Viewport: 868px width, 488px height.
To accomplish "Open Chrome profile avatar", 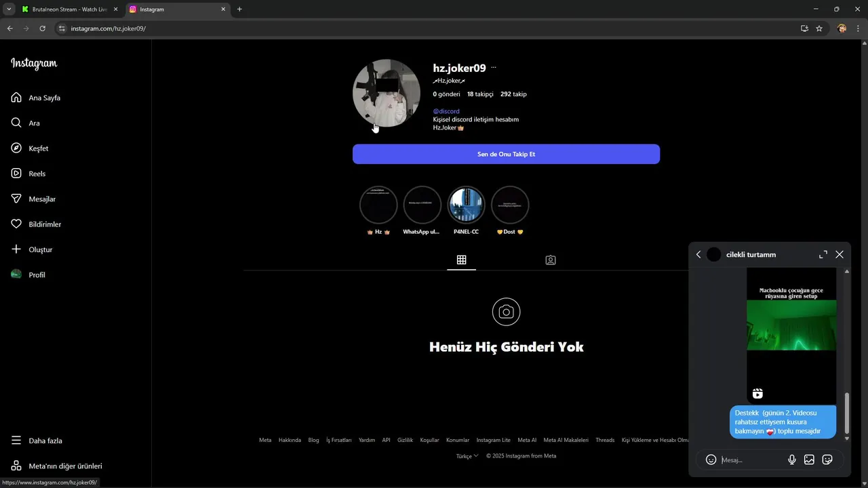I will pos(842,28).
